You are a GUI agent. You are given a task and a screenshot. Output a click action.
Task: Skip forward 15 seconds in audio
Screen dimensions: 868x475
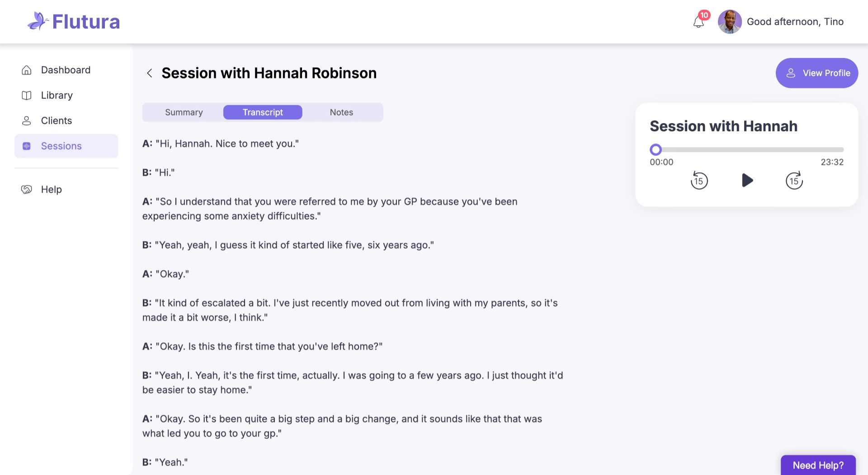pyautogui.click(x=794, y=181)
